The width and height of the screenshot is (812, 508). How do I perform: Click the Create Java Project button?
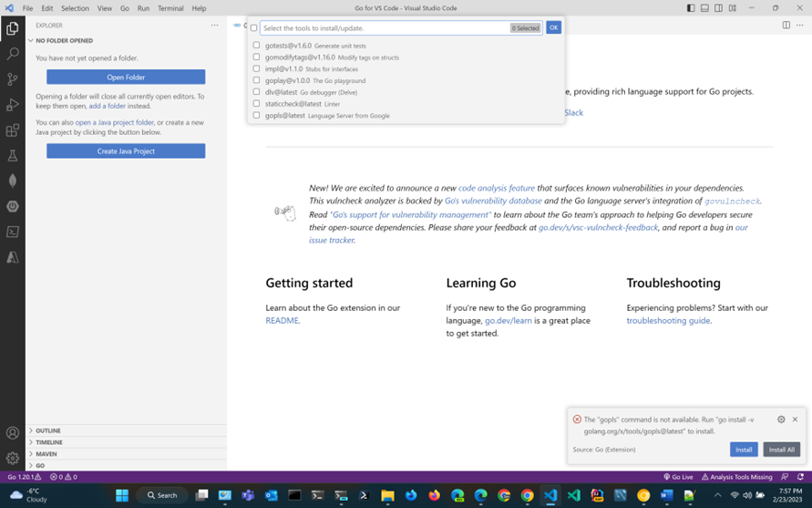[x=126, y=151]
